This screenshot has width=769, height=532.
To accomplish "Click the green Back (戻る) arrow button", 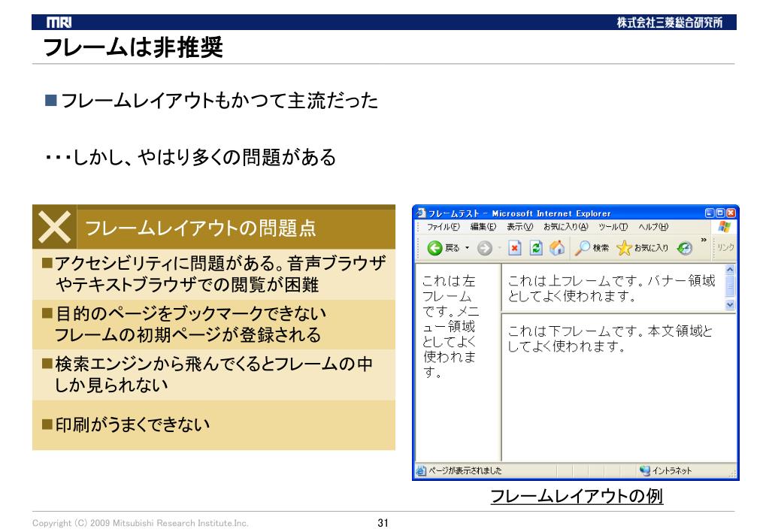I will 434,248.
